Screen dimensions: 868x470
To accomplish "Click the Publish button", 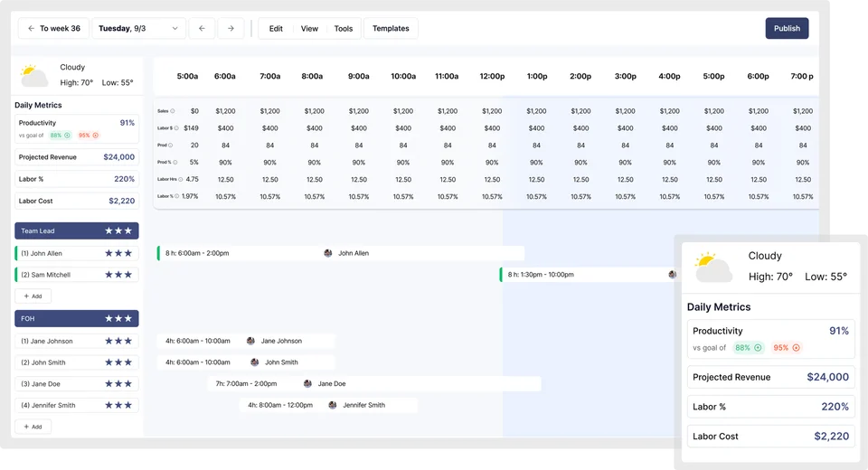I will (787, 28).
